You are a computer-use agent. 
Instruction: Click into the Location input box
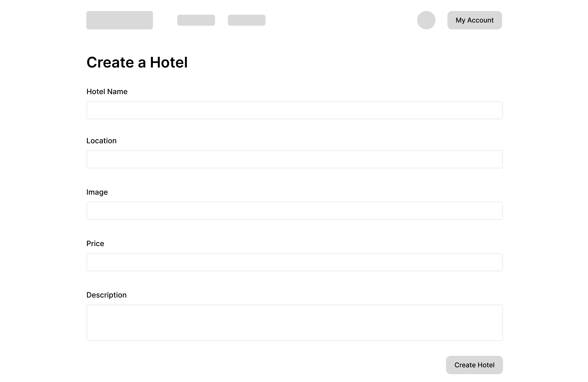(x=294, y=159)
